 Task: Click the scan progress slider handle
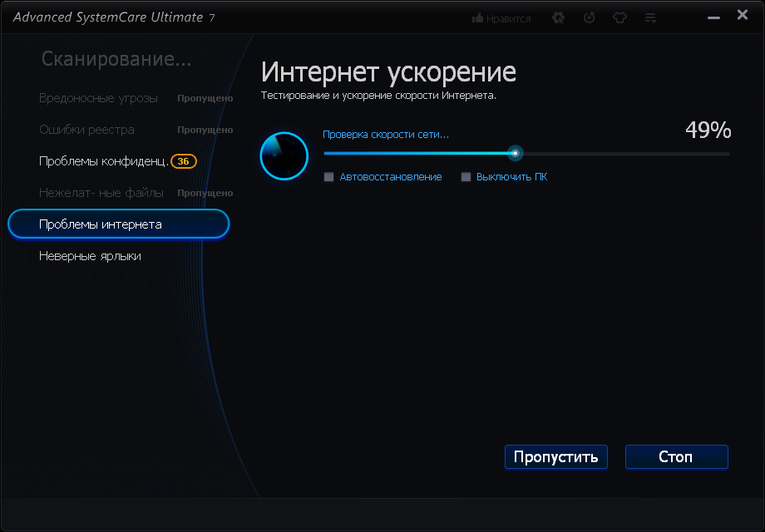pos(516,153)
